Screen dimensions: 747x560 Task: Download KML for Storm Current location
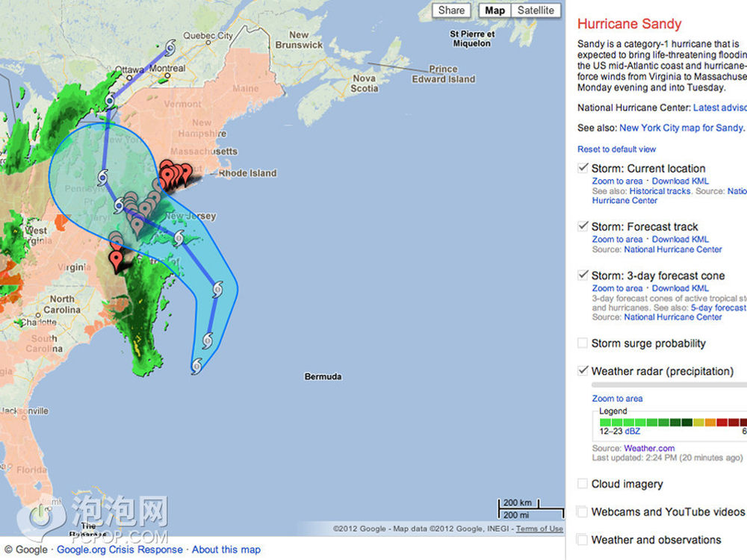681,181
